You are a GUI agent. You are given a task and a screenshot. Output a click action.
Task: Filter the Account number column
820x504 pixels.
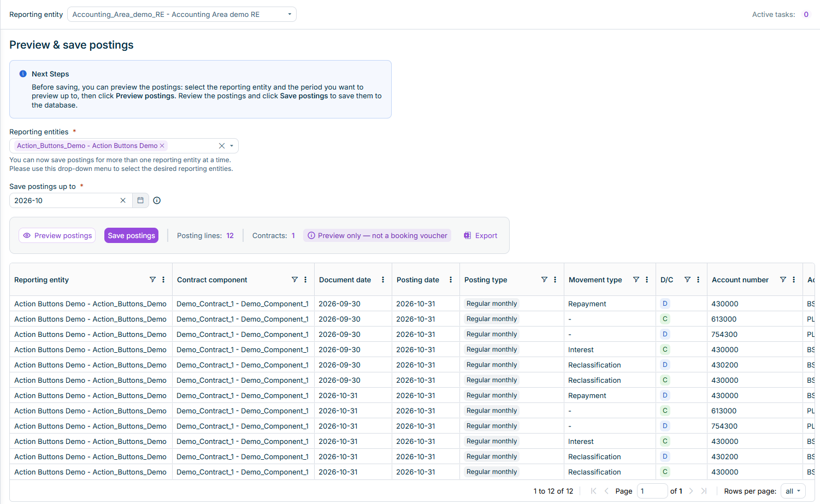tap(783, 280)
